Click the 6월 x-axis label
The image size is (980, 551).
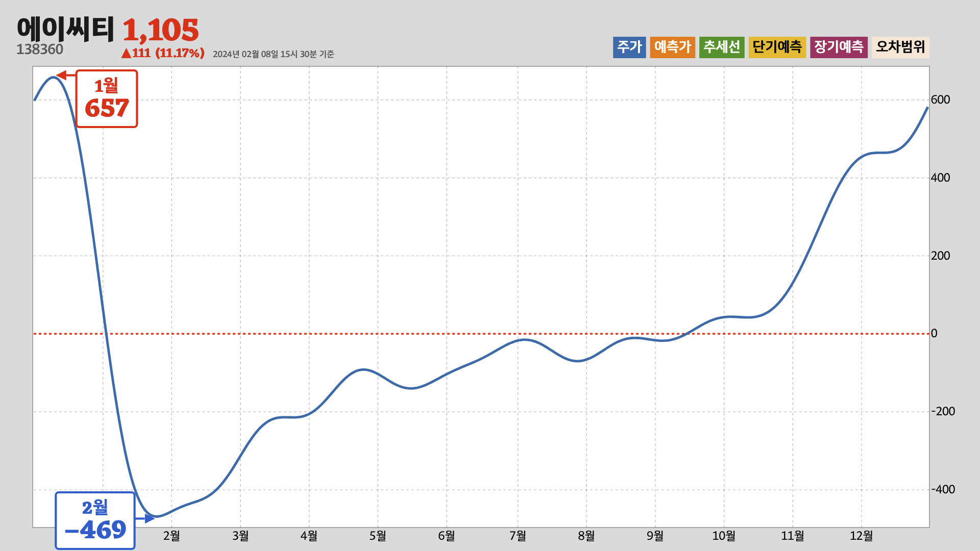click(x=447, y=536)
